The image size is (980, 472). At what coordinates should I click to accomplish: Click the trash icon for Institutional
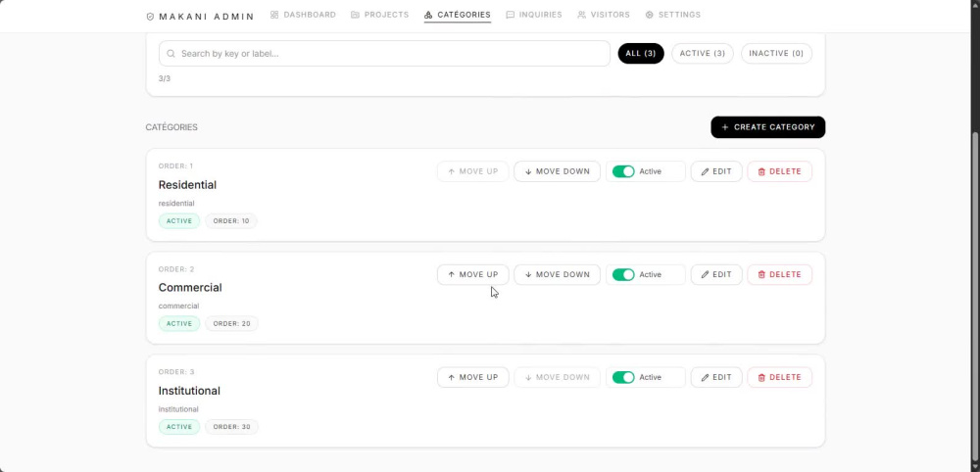click(x=761, y=378)
